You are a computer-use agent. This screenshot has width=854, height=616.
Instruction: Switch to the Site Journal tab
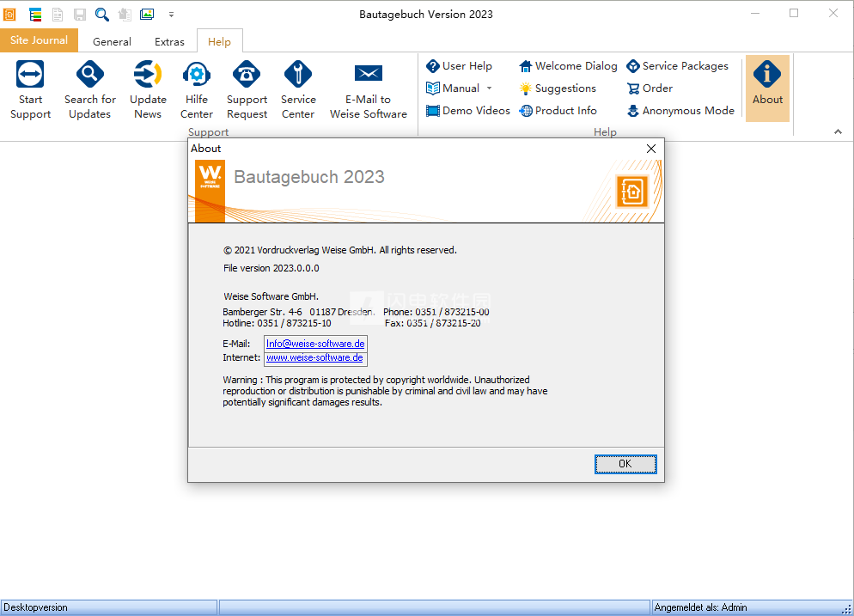40,40
